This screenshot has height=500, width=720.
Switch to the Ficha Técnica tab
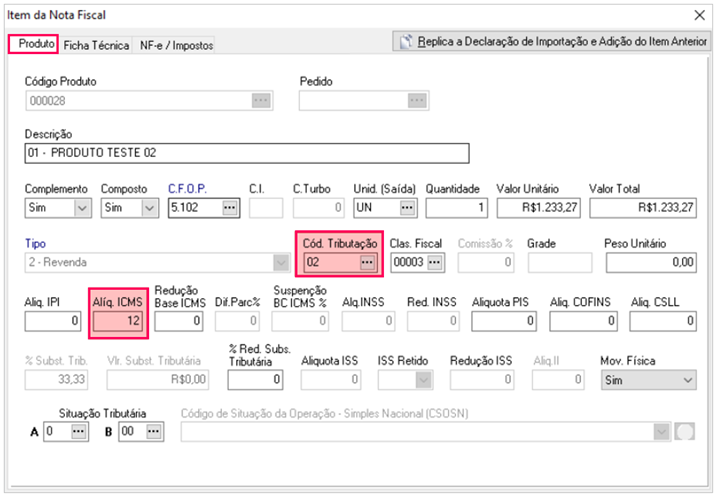tap(97, 45)
